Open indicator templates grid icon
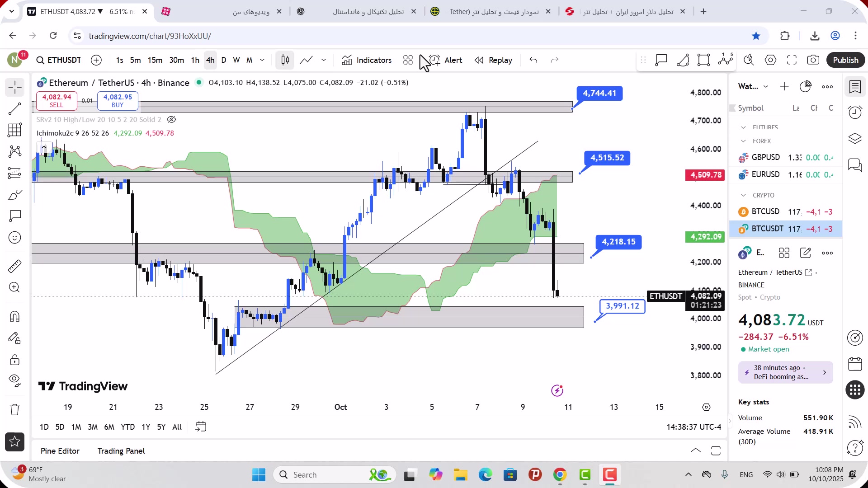 (408, 60)
